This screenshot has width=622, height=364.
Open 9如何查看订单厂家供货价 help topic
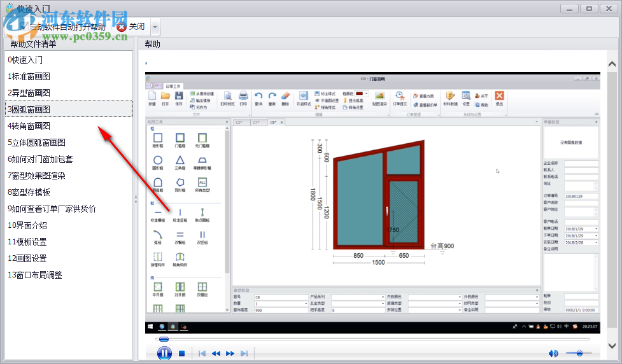click(69, 209)
